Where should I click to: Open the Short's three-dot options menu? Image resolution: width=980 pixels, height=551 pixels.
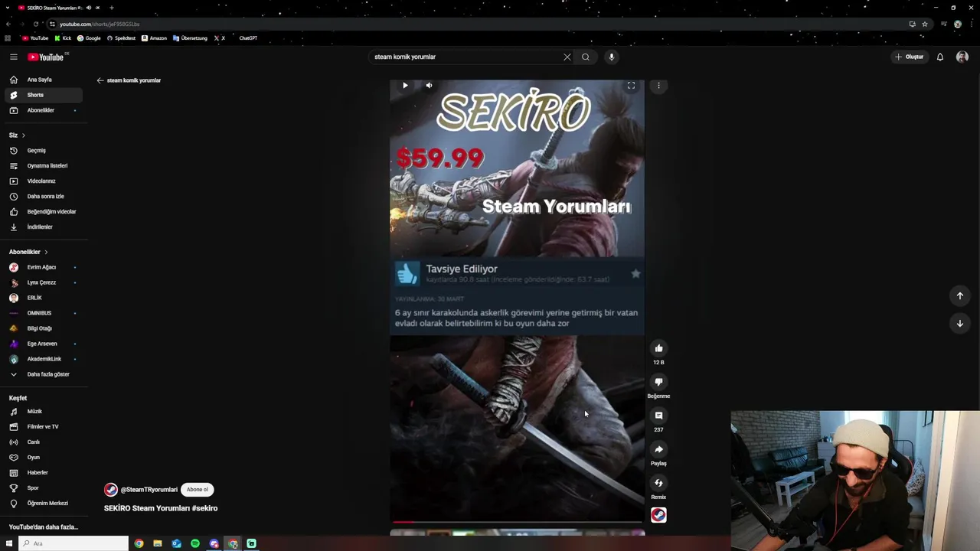[x=658, y=85]
